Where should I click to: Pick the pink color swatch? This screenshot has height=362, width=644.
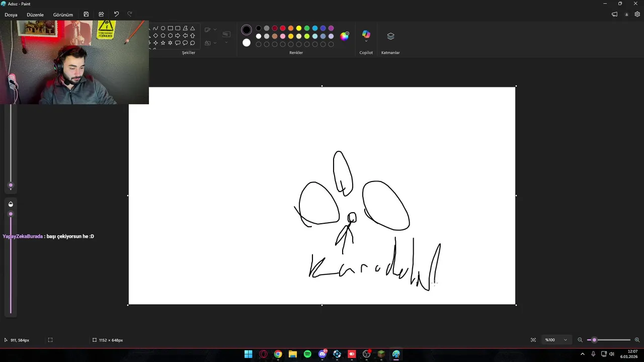coord(283,36)
